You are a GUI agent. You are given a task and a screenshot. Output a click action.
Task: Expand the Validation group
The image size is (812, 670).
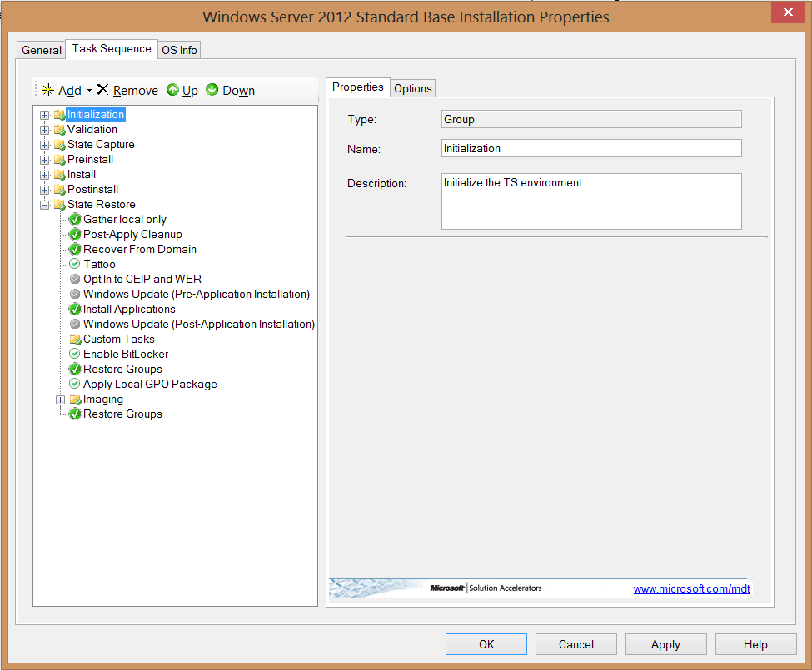pyautogui.click(x=44, y=130)
